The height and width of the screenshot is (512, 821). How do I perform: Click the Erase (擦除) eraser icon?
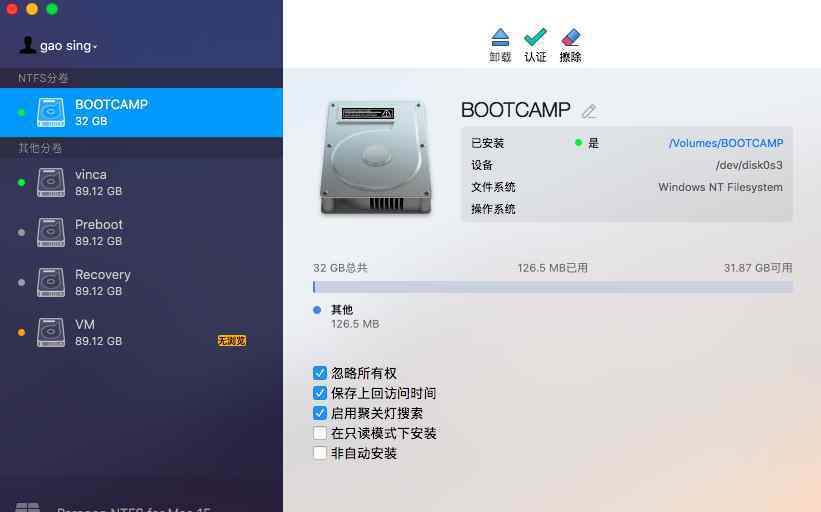pyautogui.click(x=571, y=37)
